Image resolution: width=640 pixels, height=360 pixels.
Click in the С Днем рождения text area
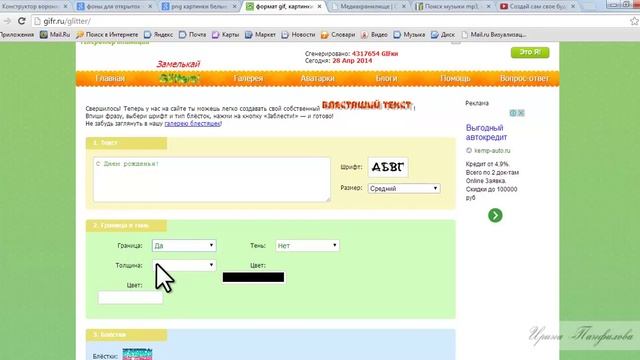pos(211,179)
